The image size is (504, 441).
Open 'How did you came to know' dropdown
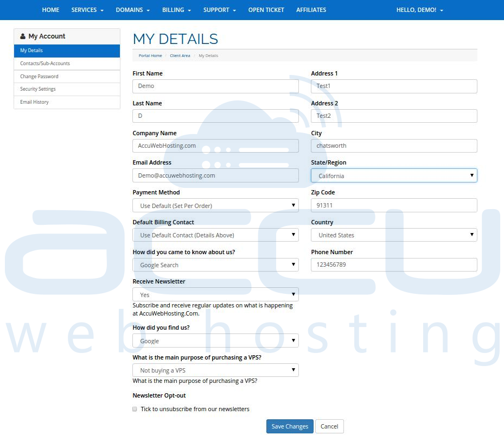[215, 265]
